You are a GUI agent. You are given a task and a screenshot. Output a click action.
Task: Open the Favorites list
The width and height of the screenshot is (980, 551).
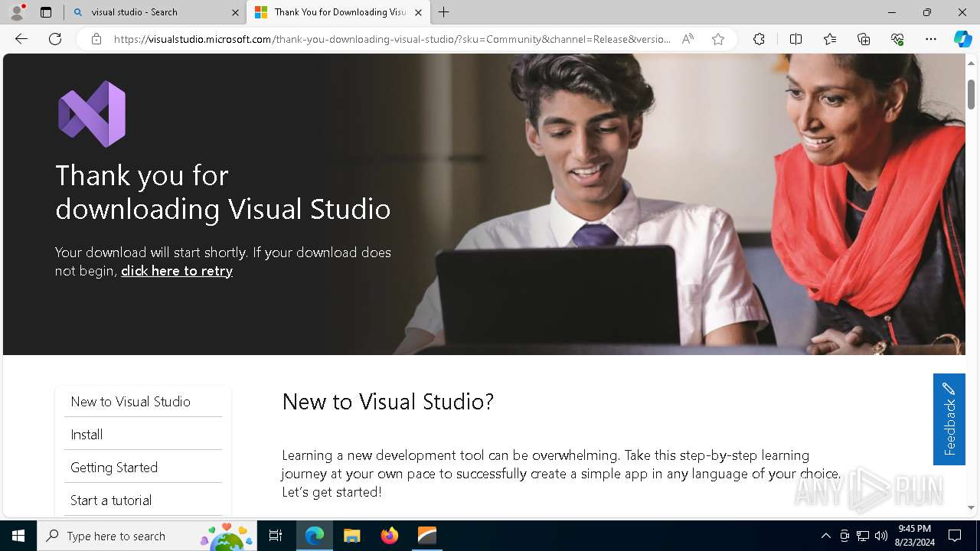click(830, 39)
